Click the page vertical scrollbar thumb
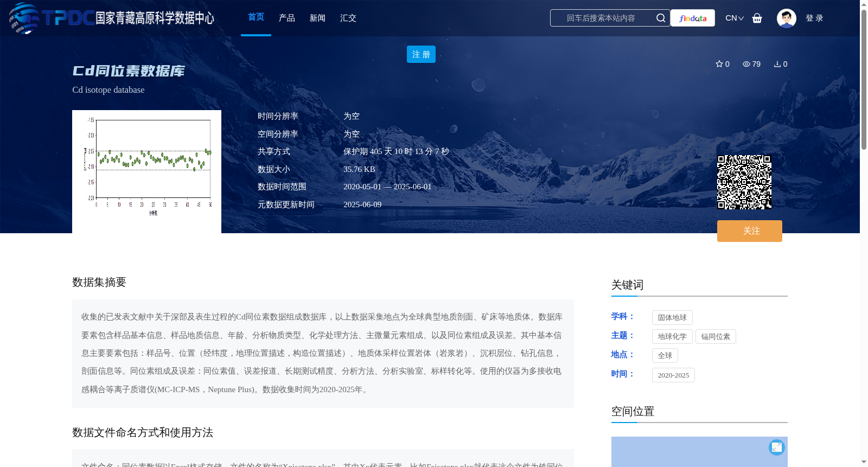This screenshot has height=467, width=868. 864,79
